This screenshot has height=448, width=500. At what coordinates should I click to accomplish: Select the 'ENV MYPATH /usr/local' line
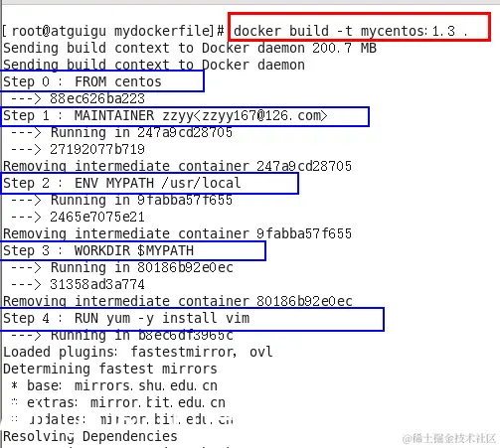click(122, 183)
